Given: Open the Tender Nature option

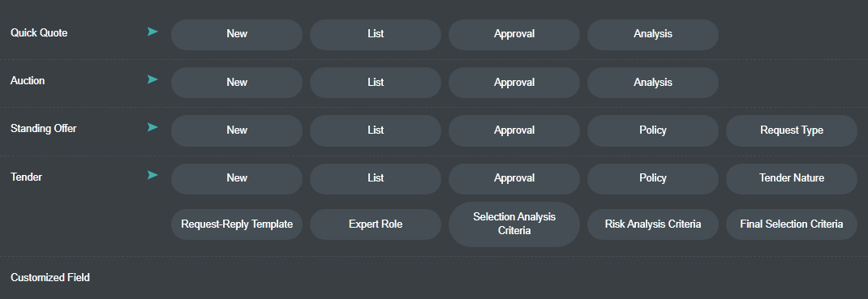Looking at the screenshot, I should point(792,178).
